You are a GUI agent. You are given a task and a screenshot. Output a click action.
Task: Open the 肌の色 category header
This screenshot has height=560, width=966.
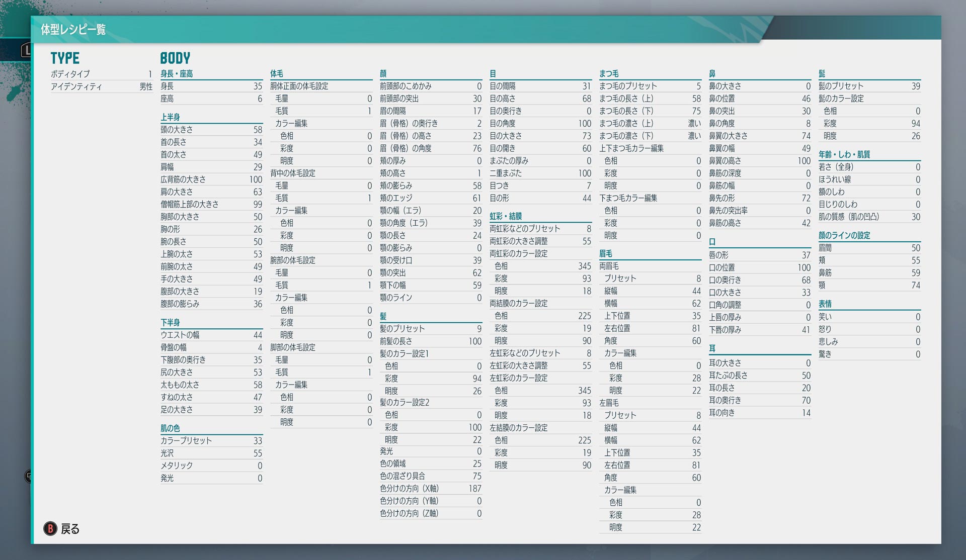(x=171, y=428)
